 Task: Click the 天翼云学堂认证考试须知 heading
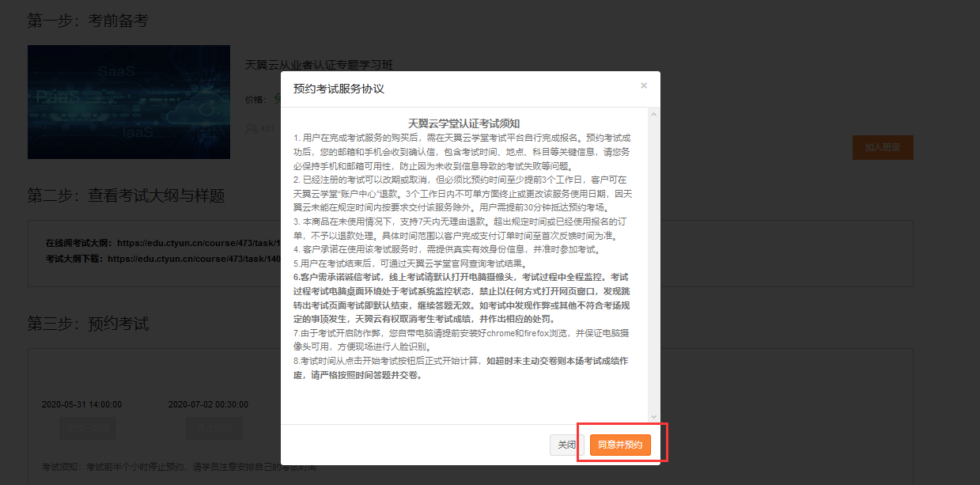coord(464,123)
